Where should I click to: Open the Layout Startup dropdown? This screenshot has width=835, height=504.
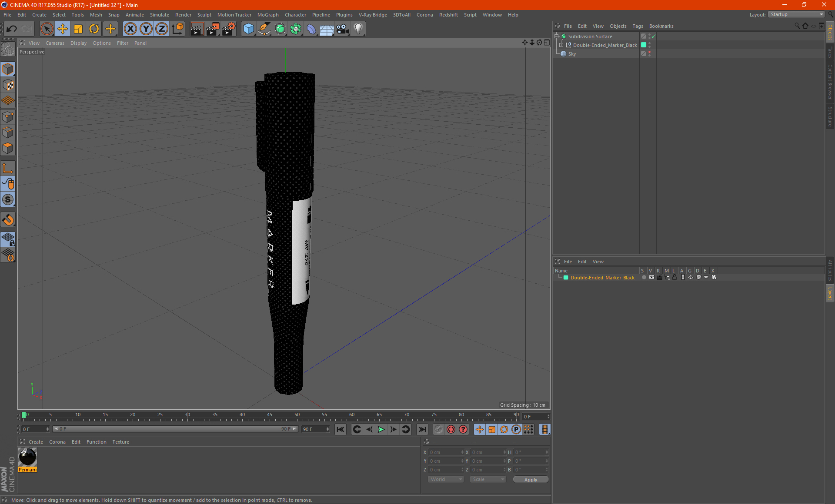pos(796,14)
